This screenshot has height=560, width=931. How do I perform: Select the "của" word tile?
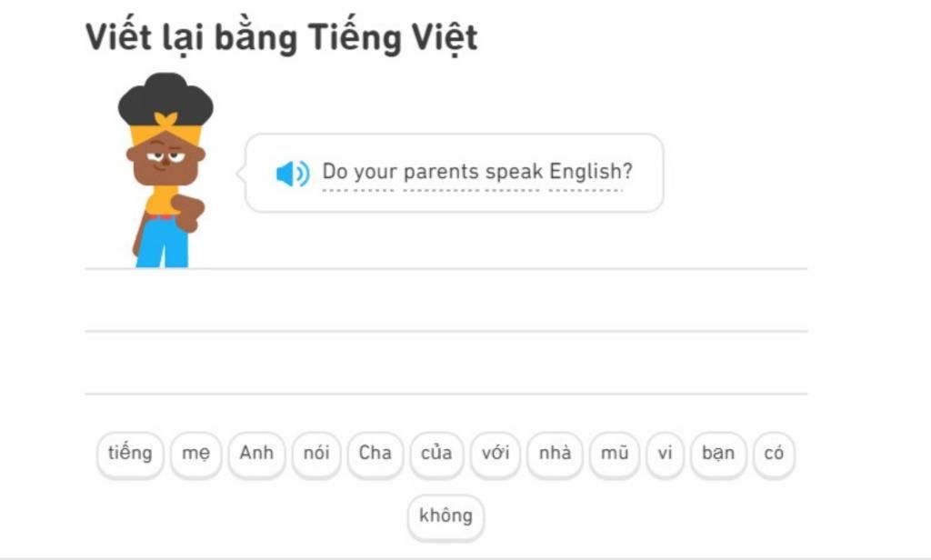coord(436,455)
